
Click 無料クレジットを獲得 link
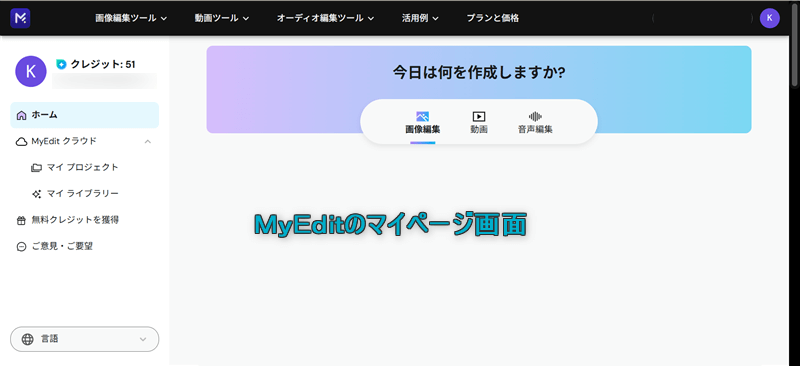[75, 220]
